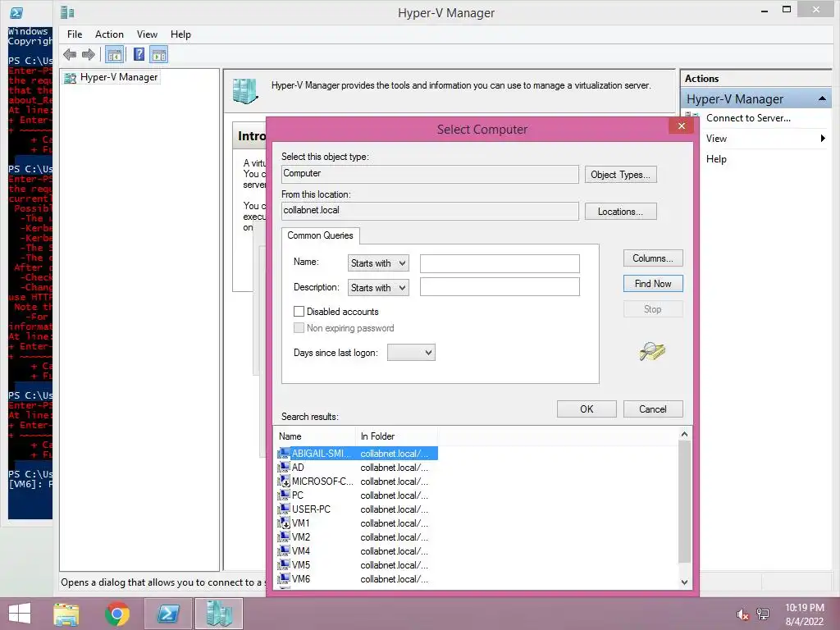840x630 pixels.
Task: Click Connect to Server in Actions pane
Action: [x=748, y=118]
